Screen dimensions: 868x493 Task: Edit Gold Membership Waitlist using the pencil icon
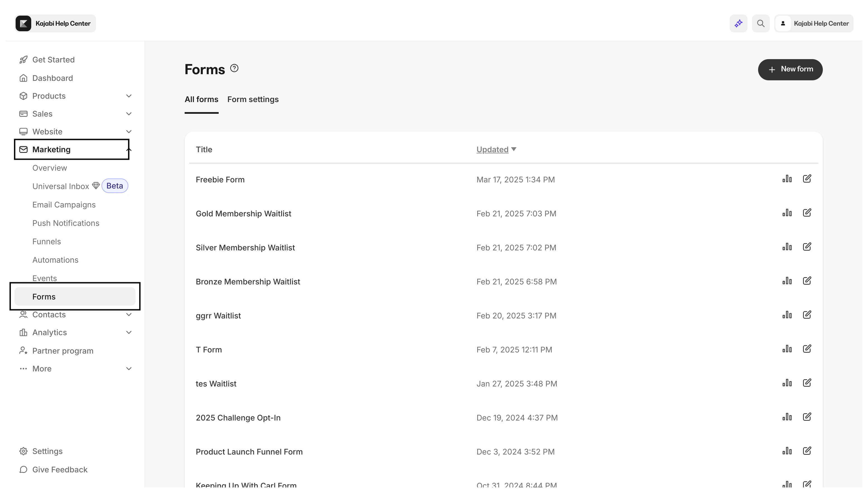[x=808, y=213]
